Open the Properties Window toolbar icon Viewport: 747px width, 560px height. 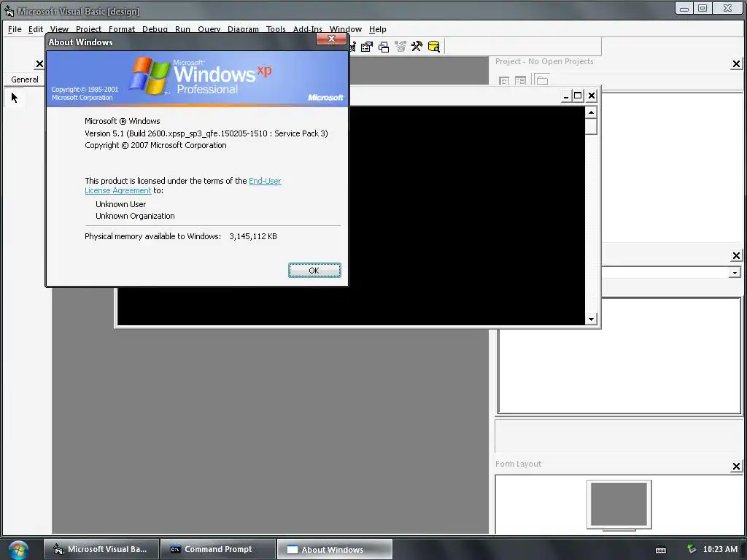367,47
